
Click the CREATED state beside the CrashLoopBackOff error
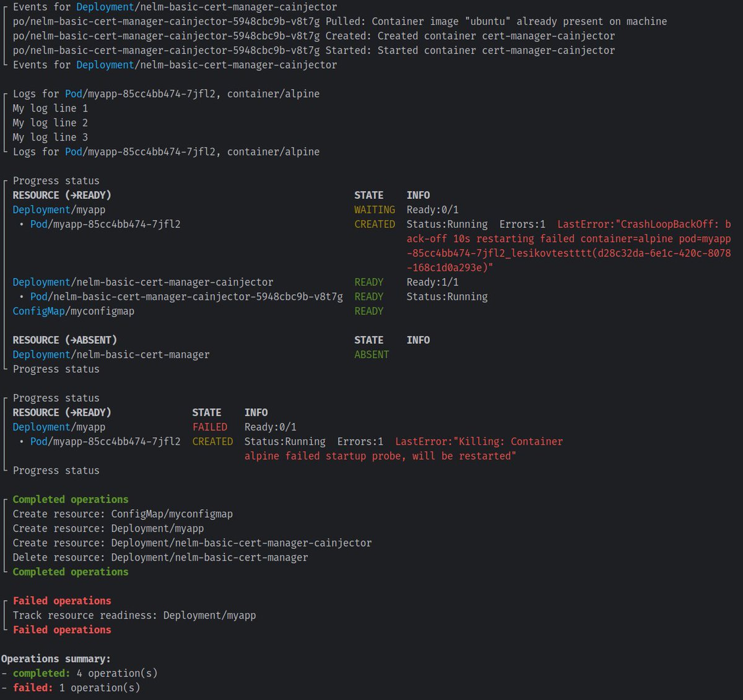375,224
